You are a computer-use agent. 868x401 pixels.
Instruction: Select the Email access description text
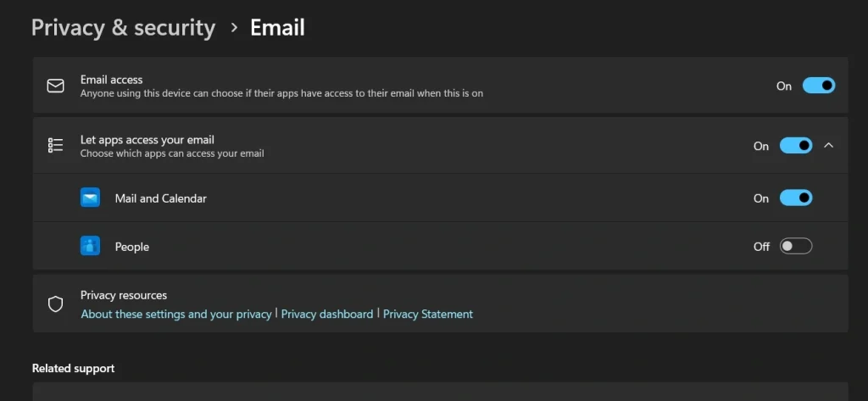(x=281, y=93)
